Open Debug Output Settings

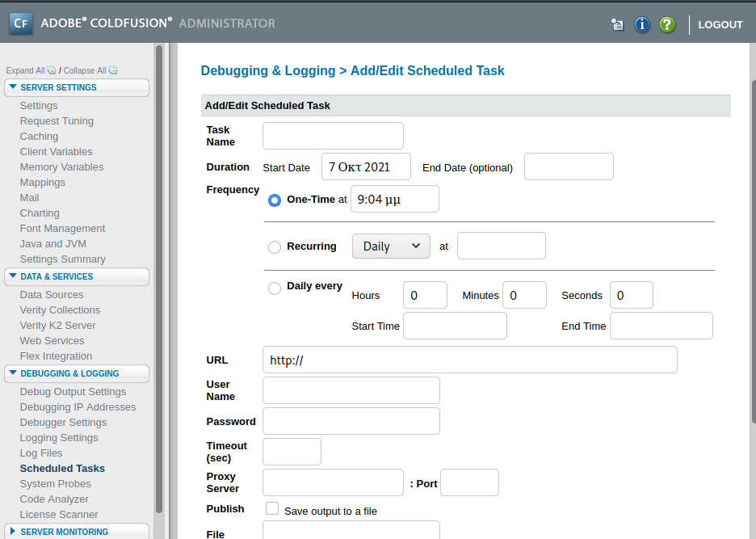73,391
